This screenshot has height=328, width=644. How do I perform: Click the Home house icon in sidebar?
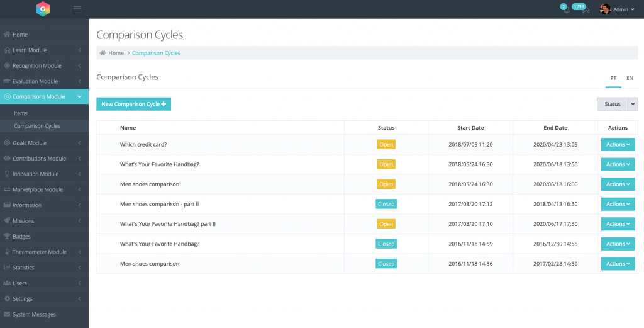click(x=7, y=35)
